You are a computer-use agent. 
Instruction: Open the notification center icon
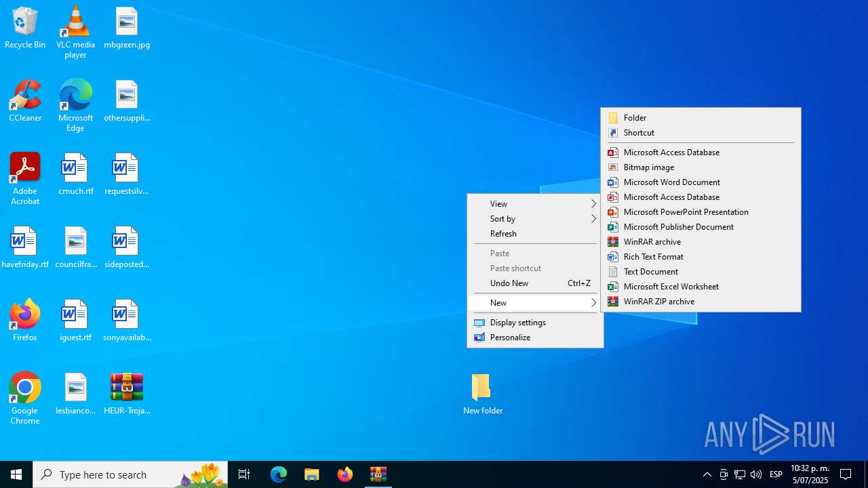[x=846, y=474]
